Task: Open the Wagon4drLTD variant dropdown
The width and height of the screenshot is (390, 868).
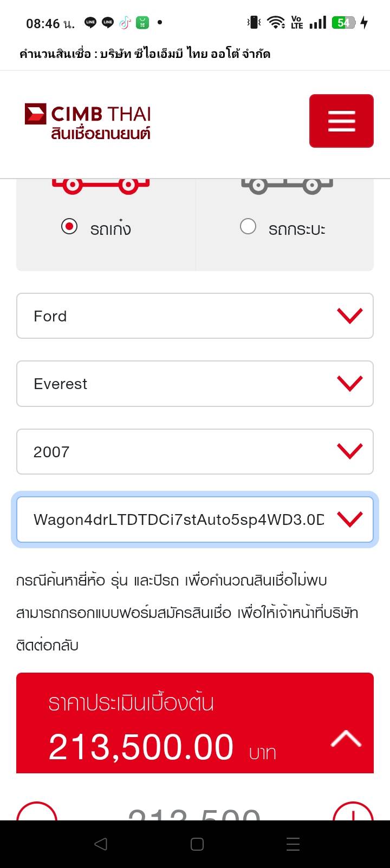Action: 195,520
